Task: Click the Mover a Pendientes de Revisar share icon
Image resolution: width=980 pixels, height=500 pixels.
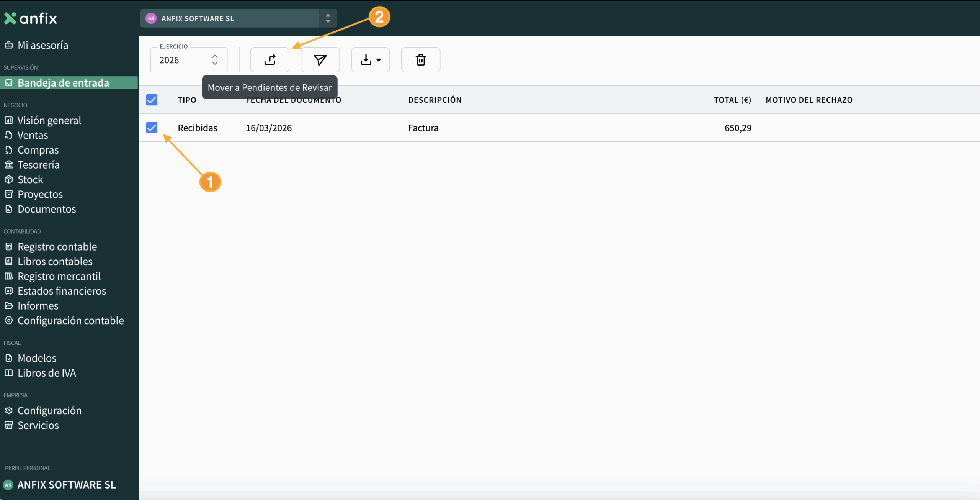Action: 269,60
